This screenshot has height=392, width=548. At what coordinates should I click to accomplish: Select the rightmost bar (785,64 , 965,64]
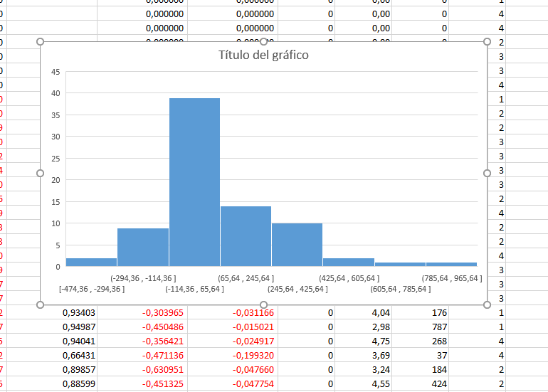click(451, 264)
